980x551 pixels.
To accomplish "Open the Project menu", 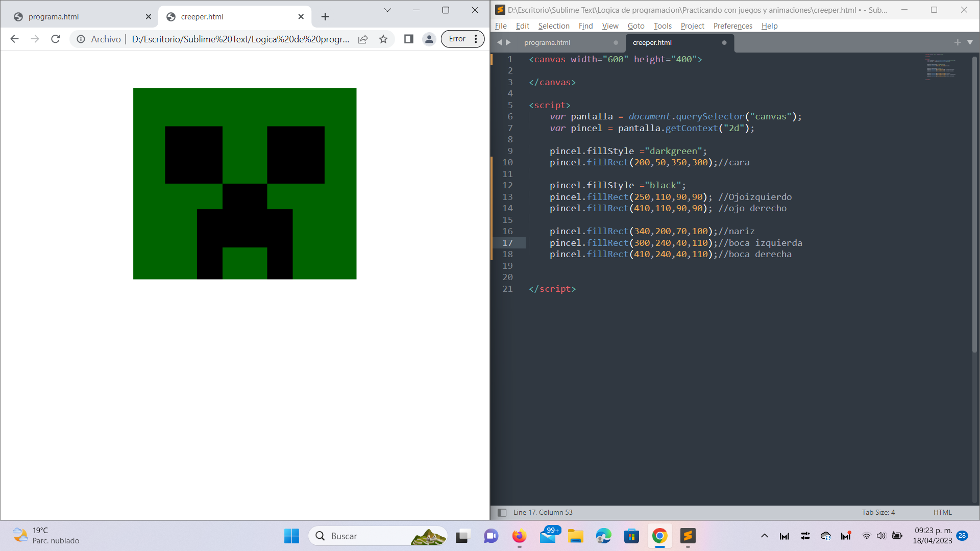I will coord(692,26).
